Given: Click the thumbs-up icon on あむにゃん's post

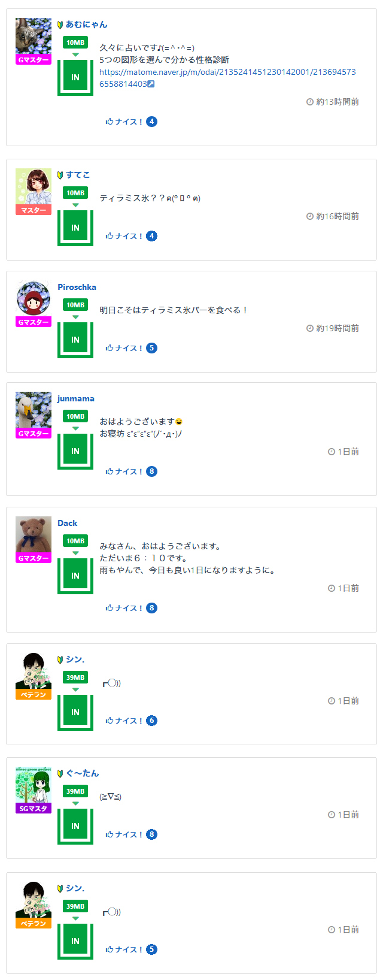Looking at the screenshot, I should point(110,122).
